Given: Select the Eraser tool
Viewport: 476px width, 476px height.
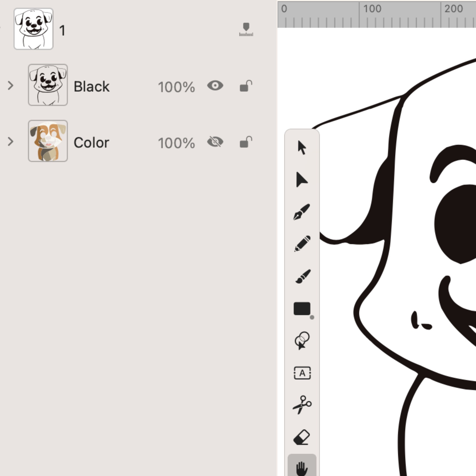Looking at the screenshot, I should tap(302, 437).
